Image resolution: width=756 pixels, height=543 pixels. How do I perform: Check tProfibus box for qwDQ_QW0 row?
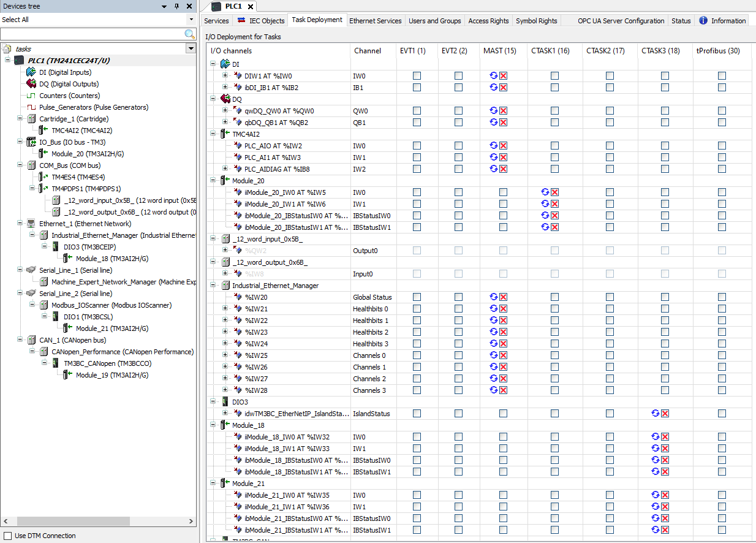tap(722, 111)
